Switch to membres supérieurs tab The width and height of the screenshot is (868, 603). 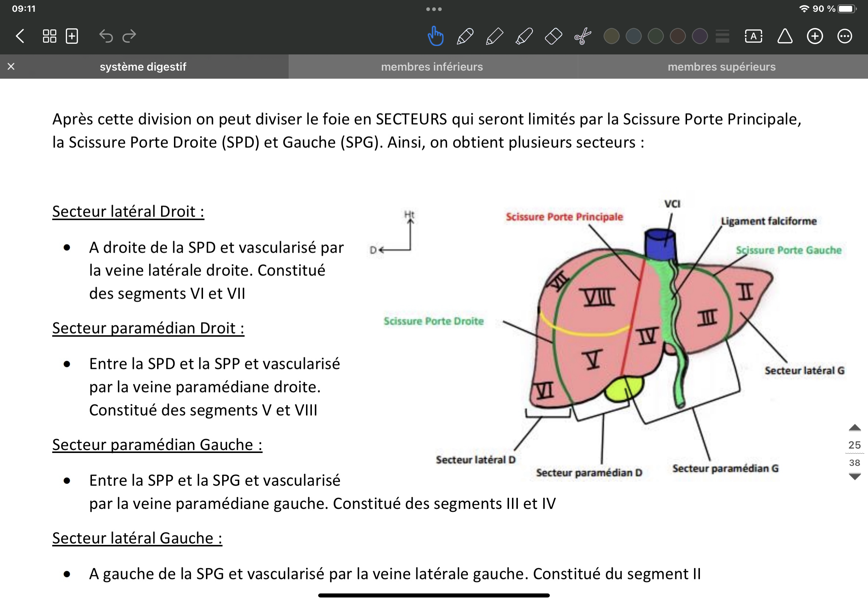tap(721, 67)
